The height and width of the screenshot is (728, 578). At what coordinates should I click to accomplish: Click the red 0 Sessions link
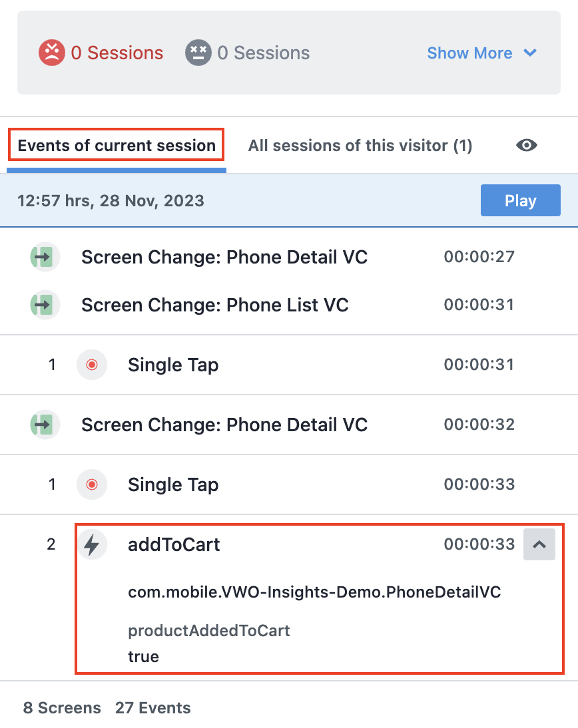pos(117,53)
